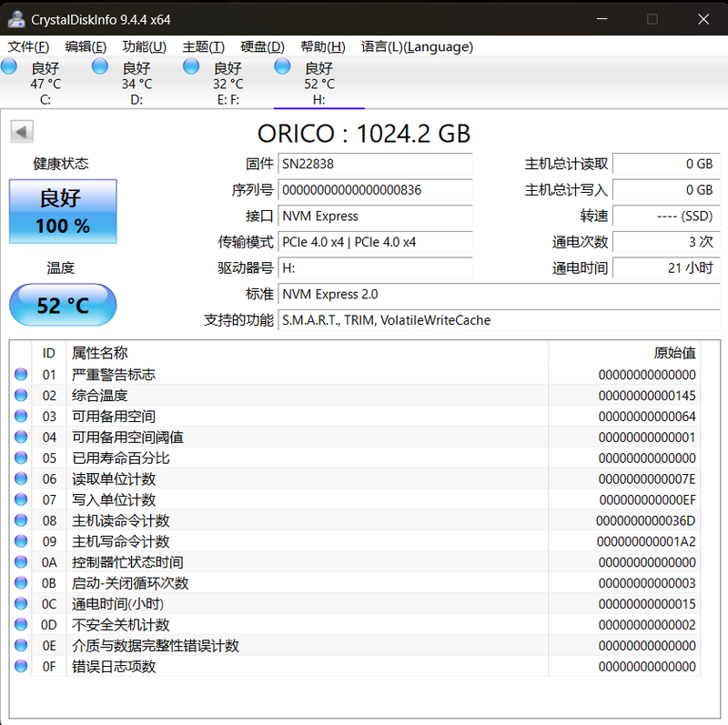The image size is (728, 725).
Task: Click the 52 °C temperature button
Action: click(x=63, y=305)
